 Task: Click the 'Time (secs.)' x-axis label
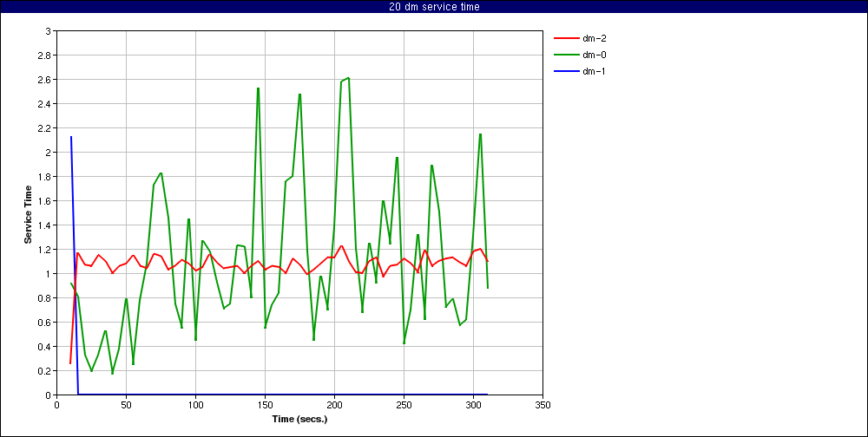tap(300, 419)
